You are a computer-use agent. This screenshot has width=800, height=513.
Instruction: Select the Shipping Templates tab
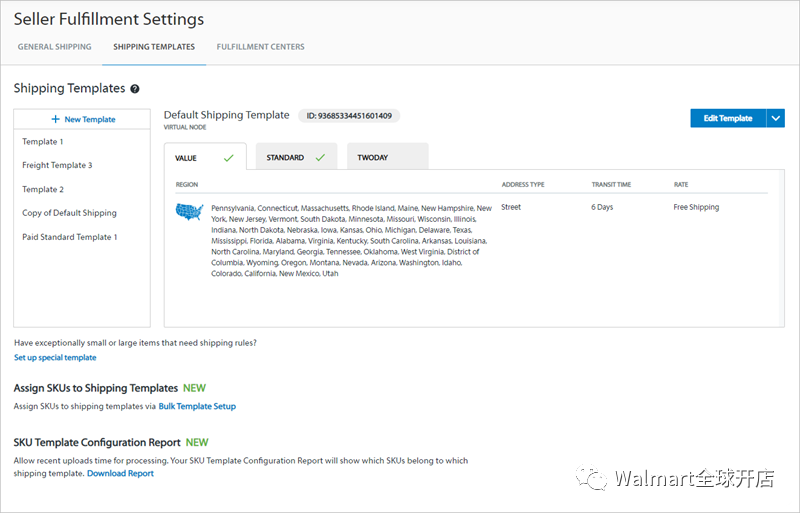[x=154, y=47]
